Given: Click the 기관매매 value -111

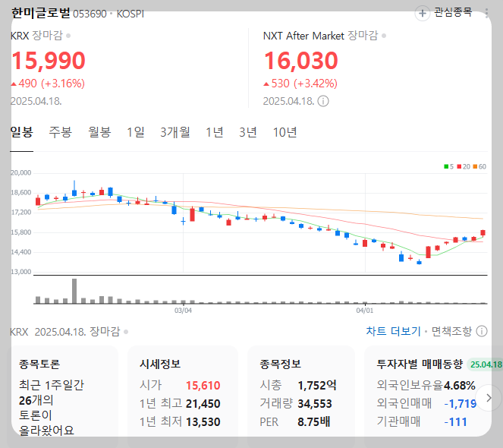Looking at the screenshot, I should pos(455,422).
